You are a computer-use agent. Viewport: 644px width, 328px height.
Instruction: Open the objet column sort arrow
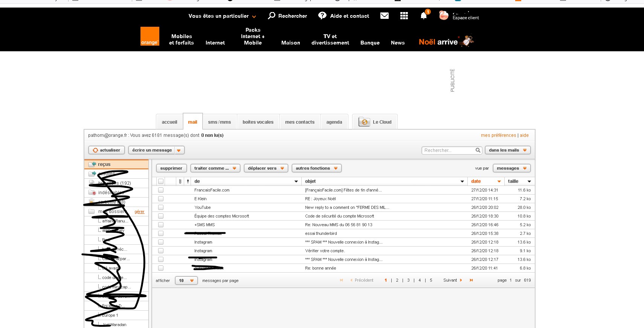[x=462, y=181]
